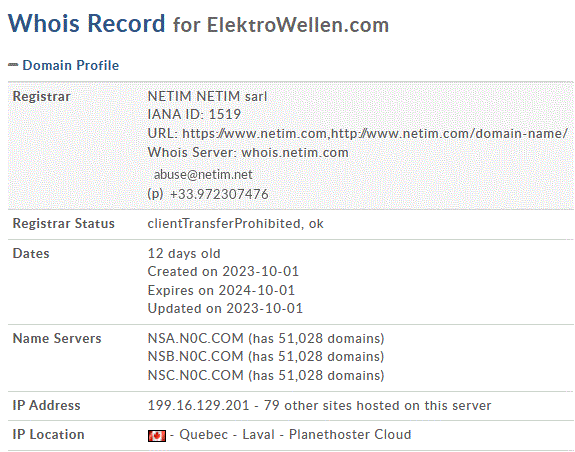Click the NSB.N0C.COM name server
The height and width of the screenshot is (452, 575).
(195, 357)
